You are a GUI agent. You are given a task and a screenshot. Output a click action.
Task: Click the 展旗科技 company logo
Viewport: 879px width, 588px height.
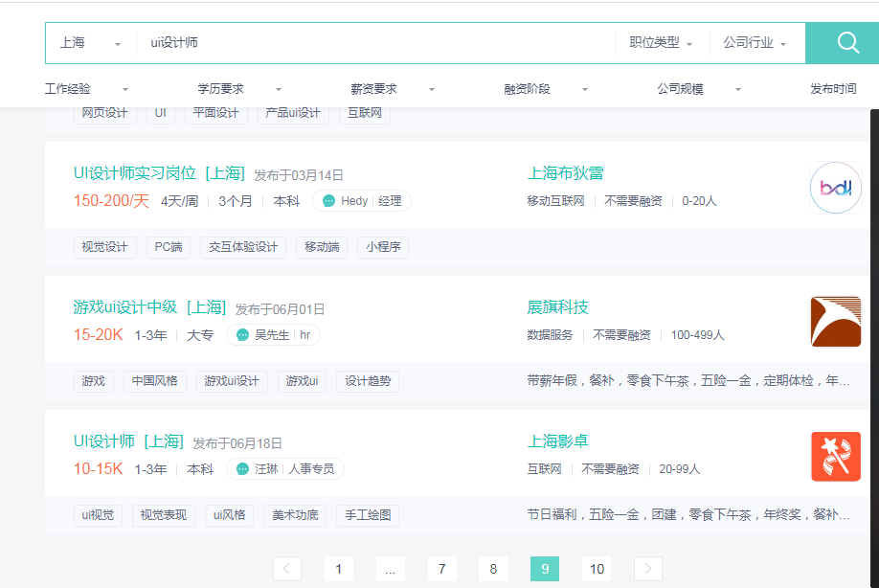(834, 321)
